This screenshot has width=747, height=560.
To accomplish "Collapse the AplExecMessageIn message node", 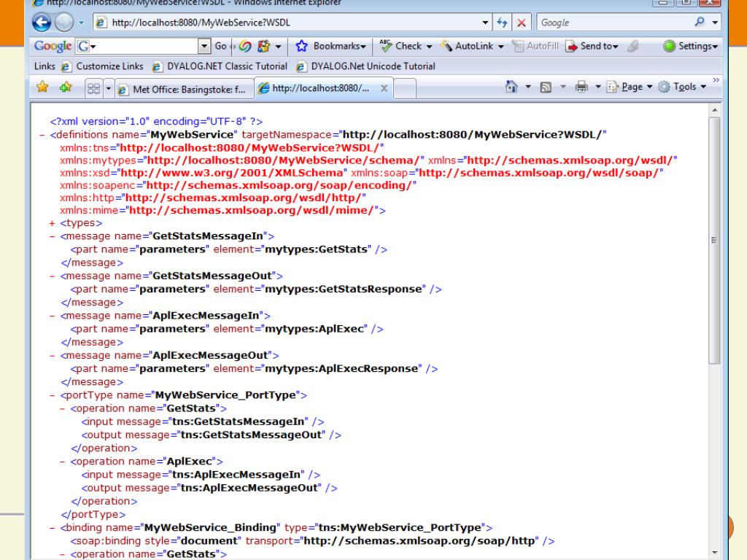I will [x=52, y=316].
